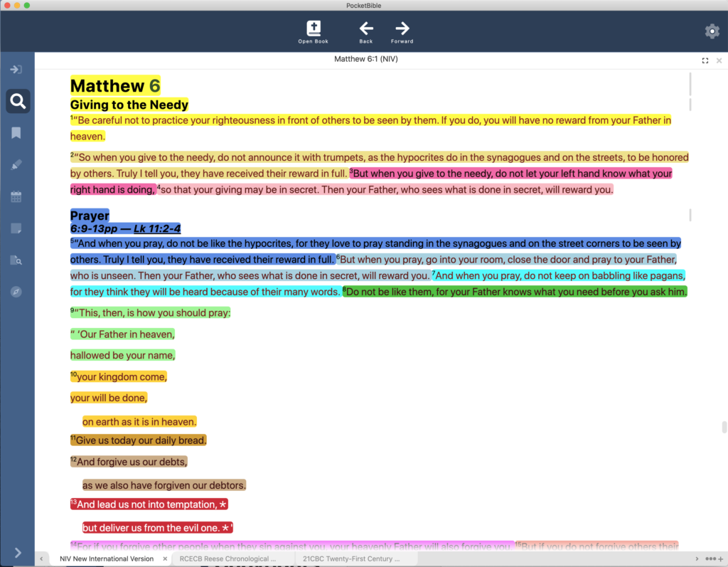
Task: Toggle full-screen for the Matthew 6:1 pane
Action: tap(705, 60)
